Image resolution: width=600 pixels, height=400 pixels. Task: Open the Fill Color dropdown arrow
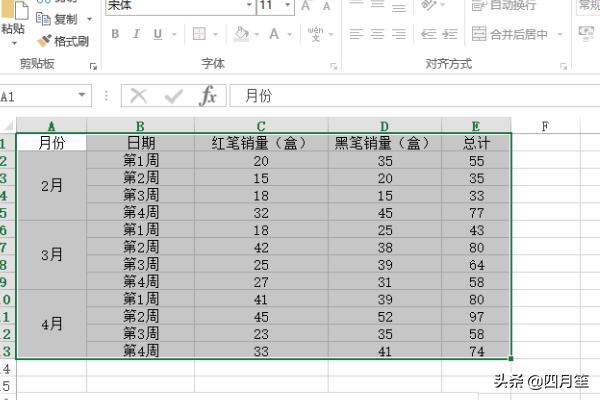tap(257, 34)
